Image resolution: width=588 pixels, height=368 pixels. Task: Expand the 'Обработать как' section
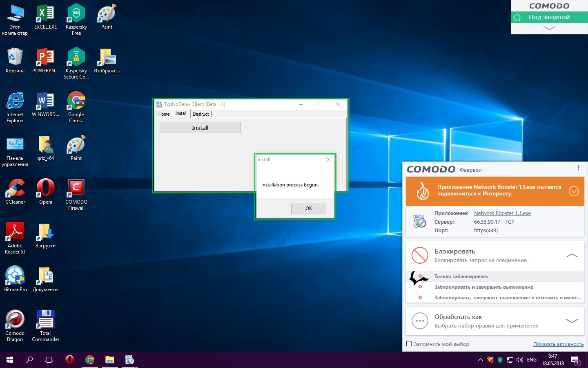[572, 321]
